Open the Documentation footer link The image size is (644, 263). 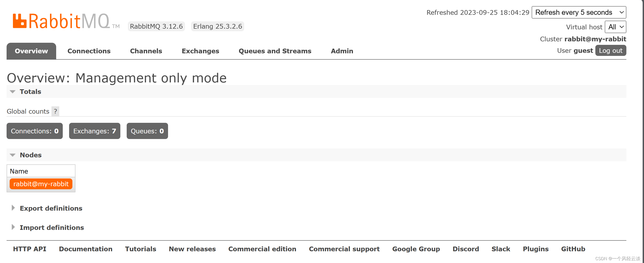pyautogui.click(x=86, y=249)
